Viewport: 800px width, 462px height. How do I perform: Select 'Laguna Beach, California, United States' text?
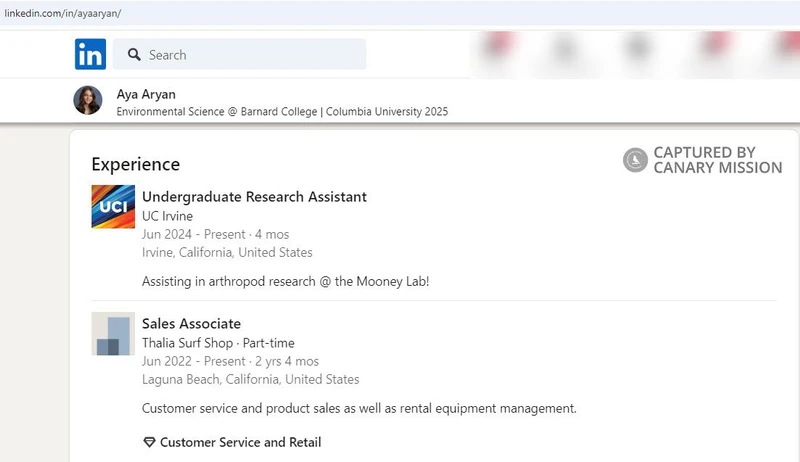tap(251, 379)
